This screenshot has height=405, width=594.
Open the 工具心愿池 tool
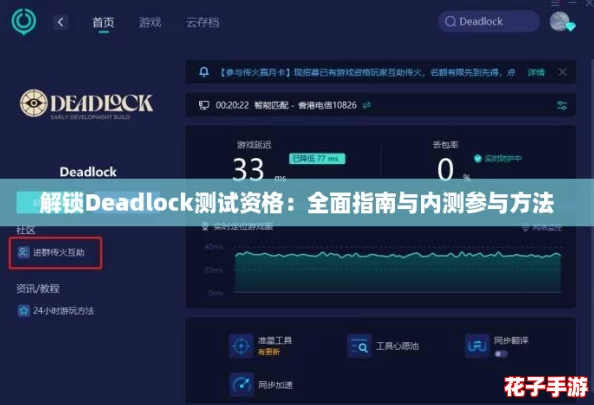pos(383,346)
